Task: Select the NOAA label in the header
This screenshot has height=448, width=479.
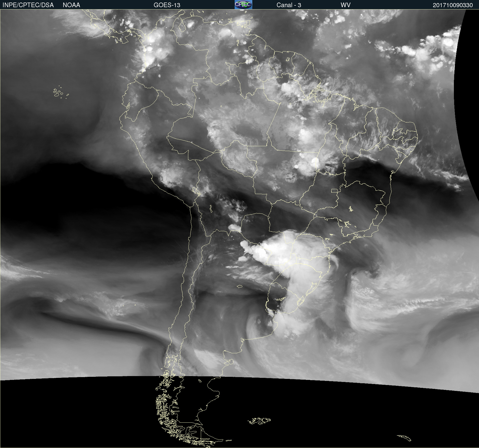Action: 71,5
